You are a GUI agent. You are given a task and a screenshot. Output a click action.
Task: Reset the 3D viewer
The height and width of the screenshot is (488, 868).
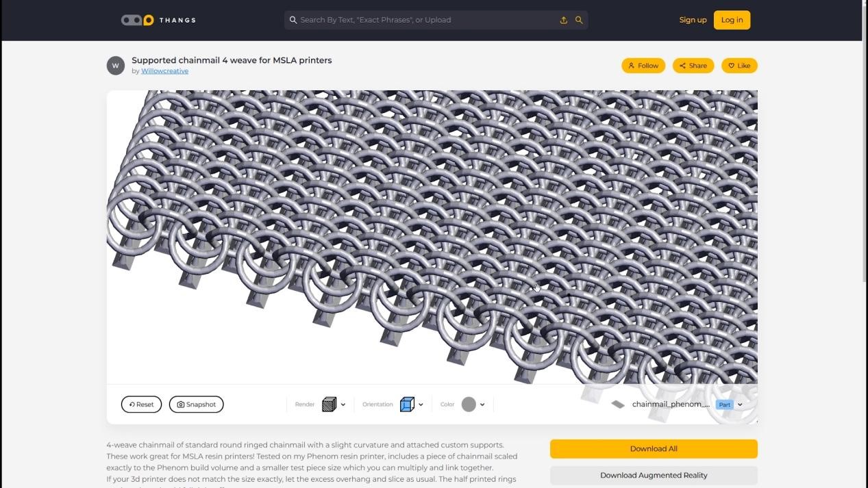click(x=141, y=404)
